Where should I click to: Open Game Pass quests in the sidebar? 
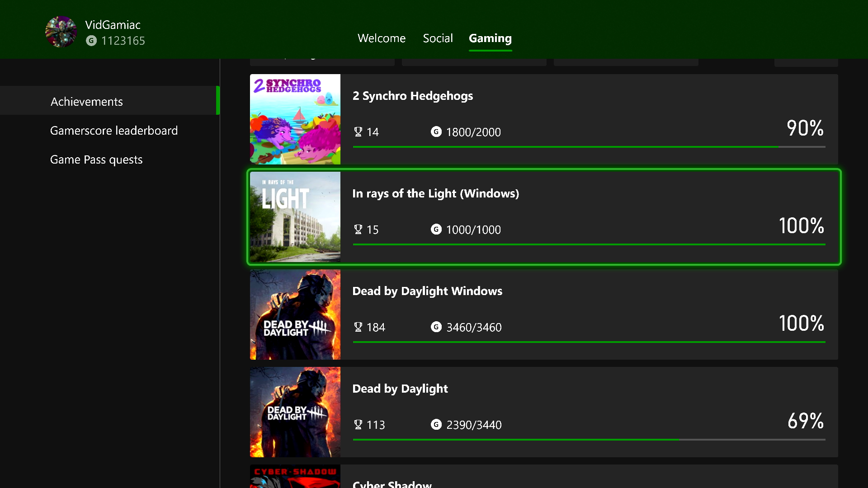pos(96,160)
